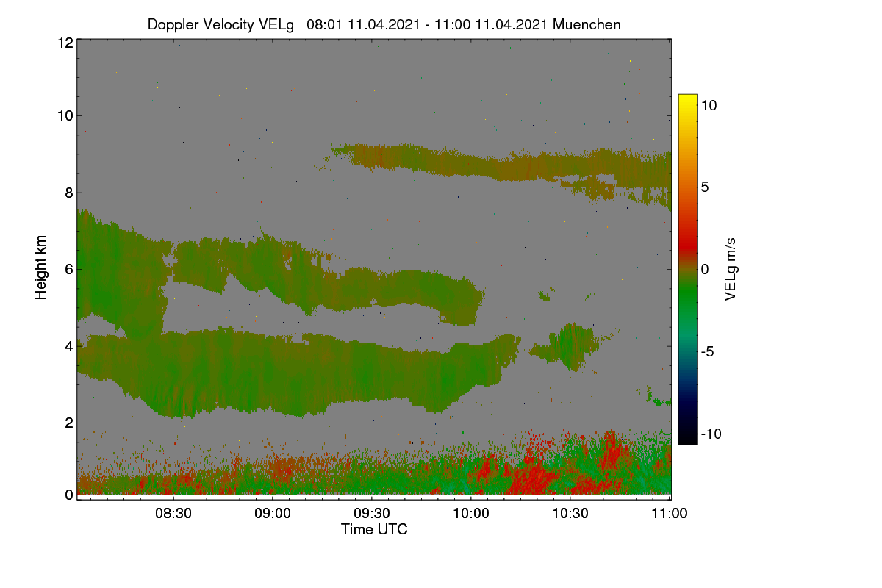Click the Time UTC axis title
The width and height of the screenshot is (882, 588).
coord(374,529)
